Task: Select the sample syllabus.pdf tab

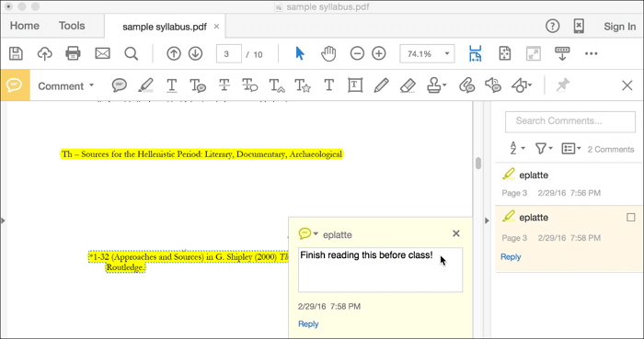Action: tap(165, 27)
